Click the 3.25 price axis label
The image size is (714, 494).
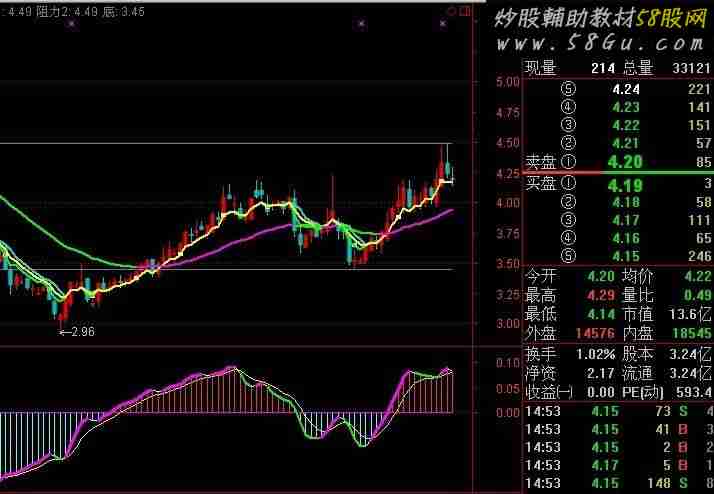(x=508, y=295)
